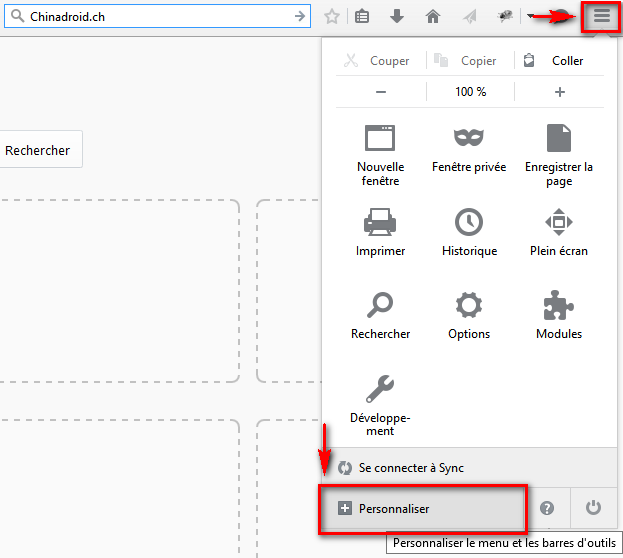The height and width of the screenshot is (558, 623).
Task: Go to the Home page icon
Action: point(432,17)
